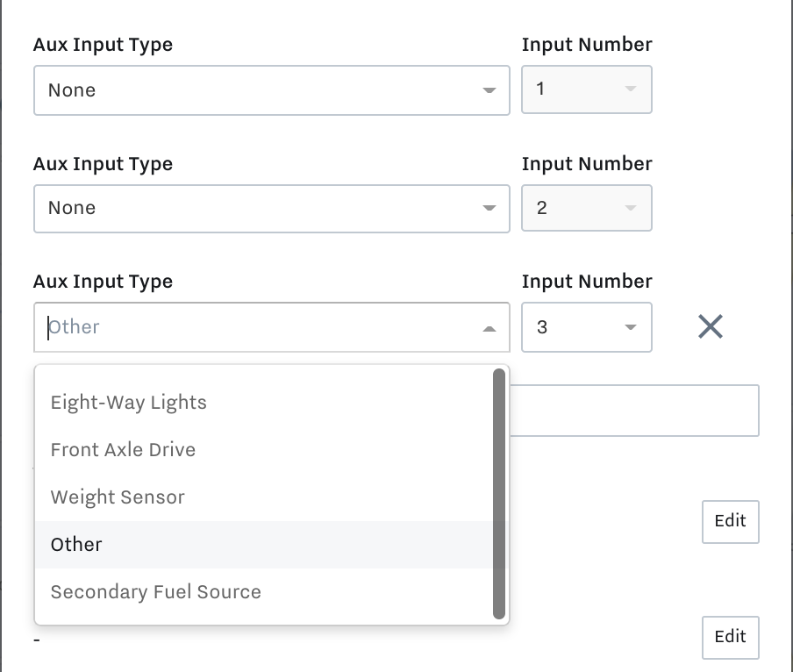Click the dropdown list scrollbar

click(x=499, y=494)
